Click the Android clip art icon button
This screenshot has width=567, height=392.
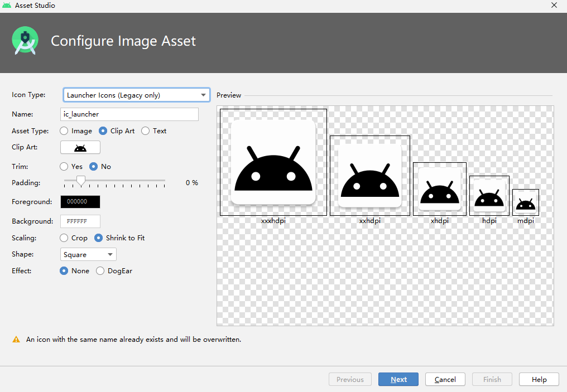[x=80, y=147]
